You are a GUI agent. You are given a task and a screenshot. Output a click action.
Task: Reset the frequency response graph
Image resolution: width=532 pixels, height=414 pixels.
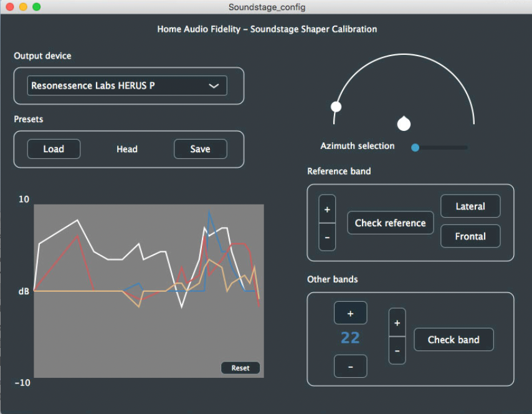240,368
